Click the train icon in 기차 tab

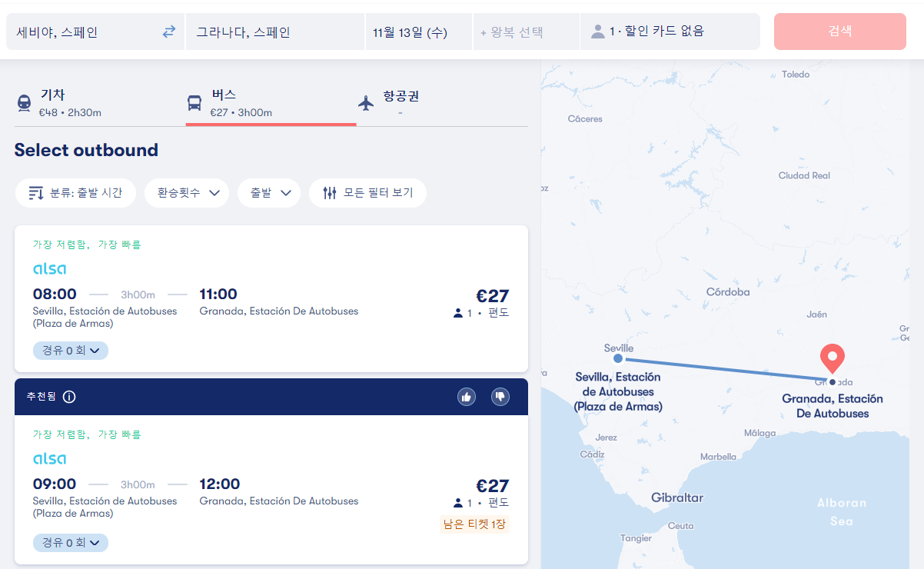pyautogui.click(x=25, y=103)
